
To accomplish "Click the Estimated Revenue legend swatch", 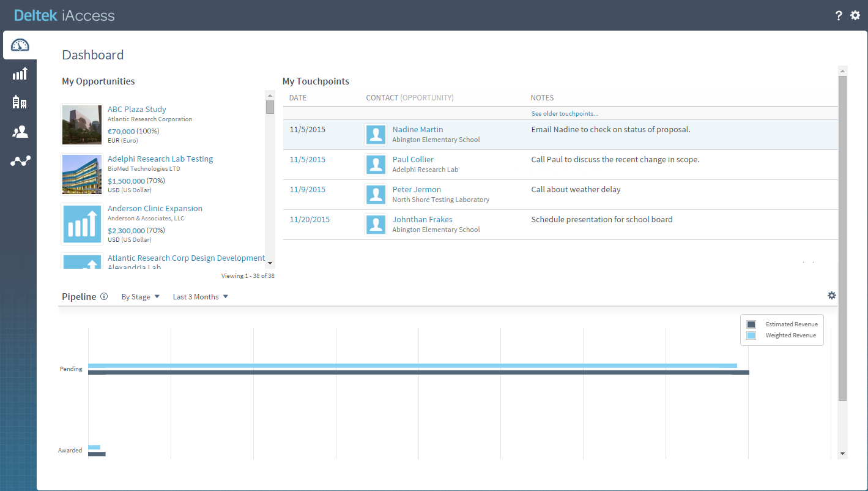I will pos(751,324).
